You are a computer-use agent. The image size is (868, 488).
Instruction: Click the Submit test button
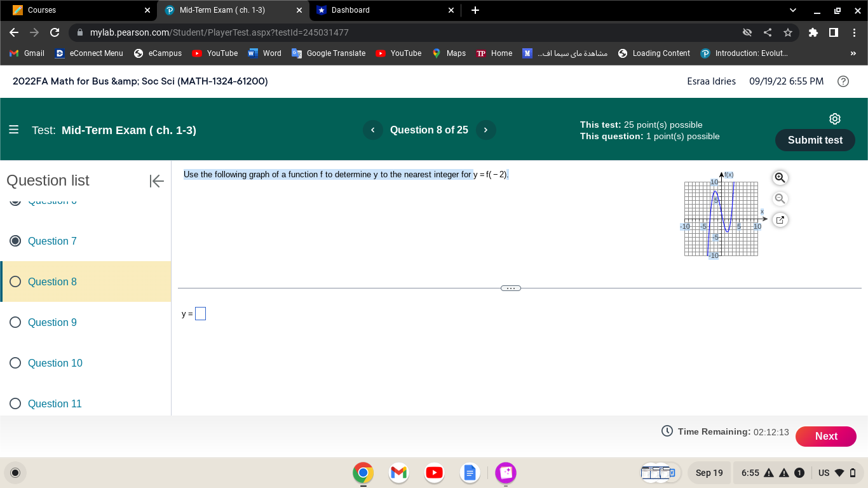pos(815,140)
